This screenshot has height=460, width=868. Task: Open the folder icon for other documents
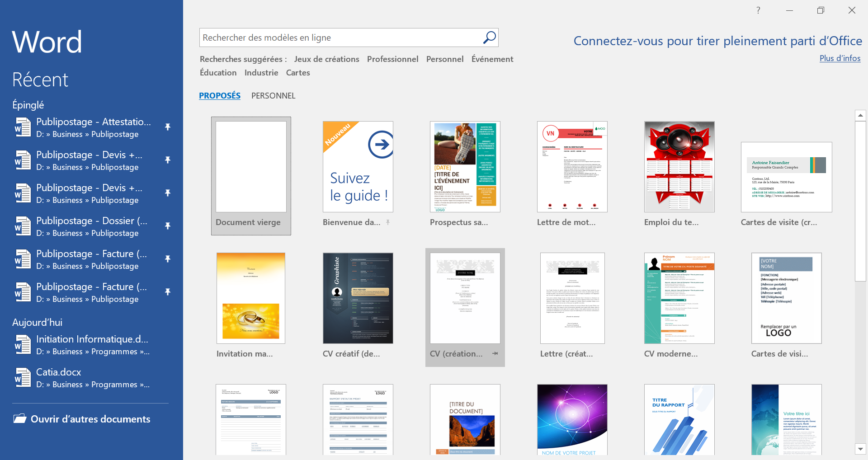[x=20, y=419]
